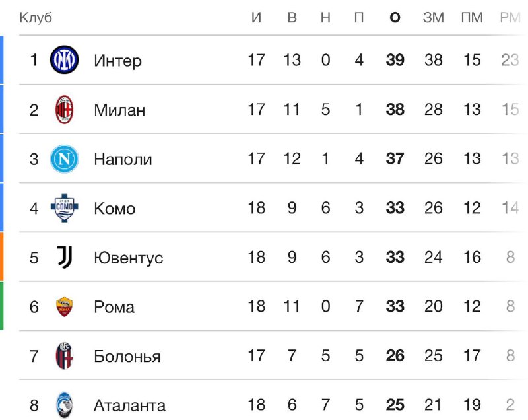The height and width of the screenshot is (420, 528).
Task: Click the Atalanta club logo
Action: 64,404
